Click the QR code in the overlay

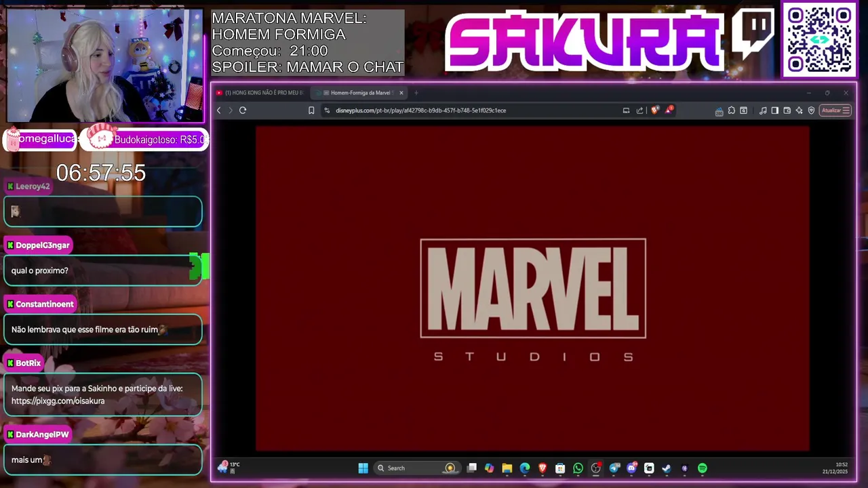click(x=819, y=39)
